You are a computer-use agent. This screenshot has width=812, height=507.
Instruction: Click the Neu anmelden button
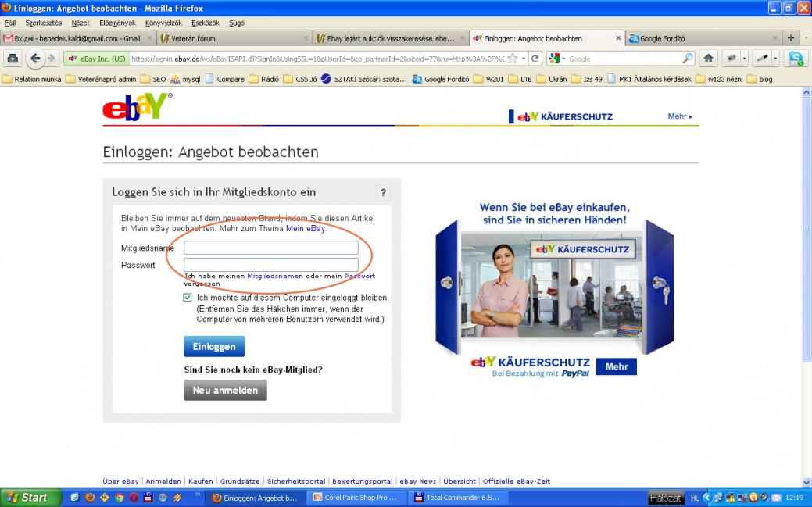click(225, 390)
